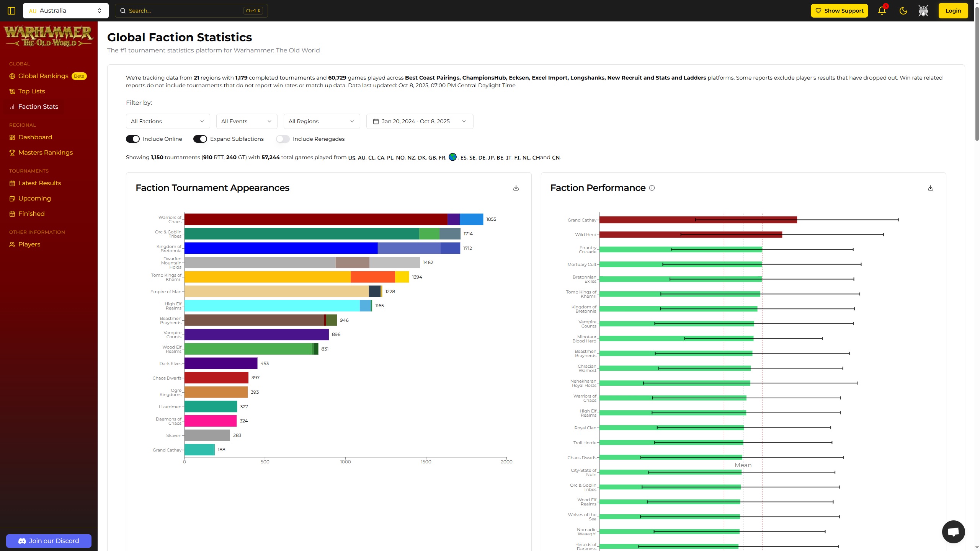Download Faction Tournament Appearances chart
Viewport: 980px width, 551px height.
516,188
